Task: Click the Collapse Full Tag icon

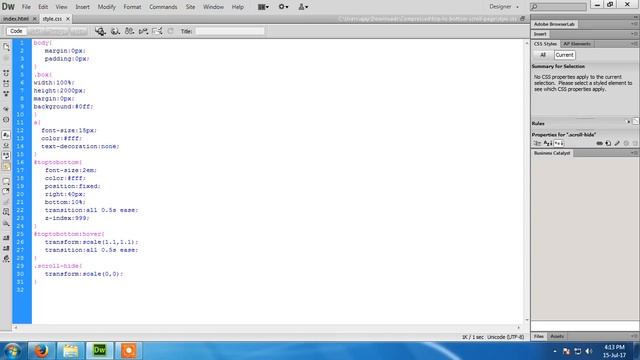Action: coord(6,73)
